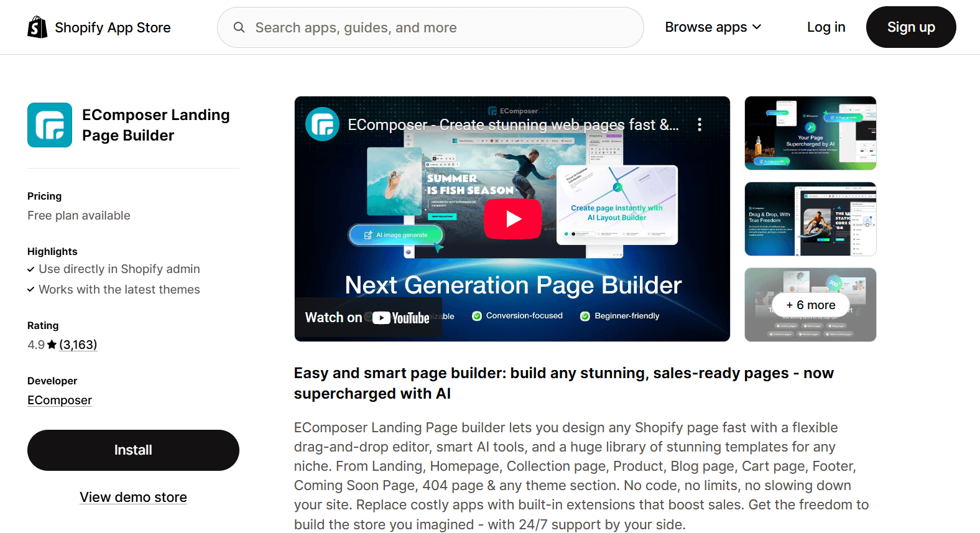Screen dimensions: 980x533
Task: Click the Log in link
Action: click(826, 27)
